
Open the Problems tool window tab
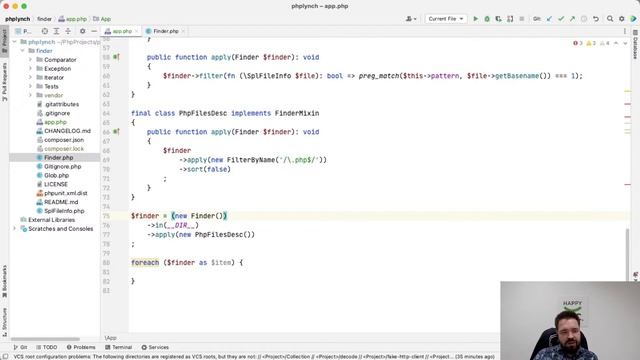point(81,347)
